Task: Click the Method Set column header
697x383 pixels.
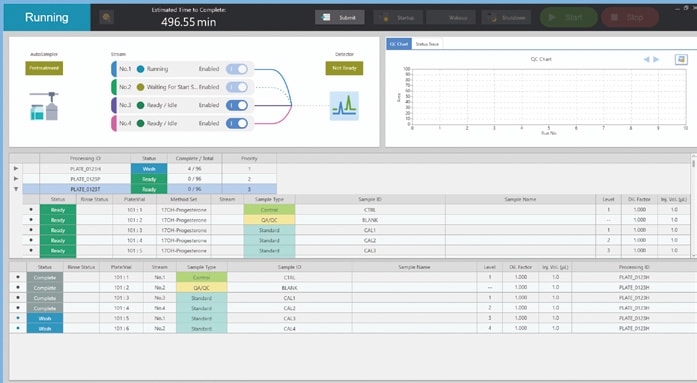Action: click(184, 199)
